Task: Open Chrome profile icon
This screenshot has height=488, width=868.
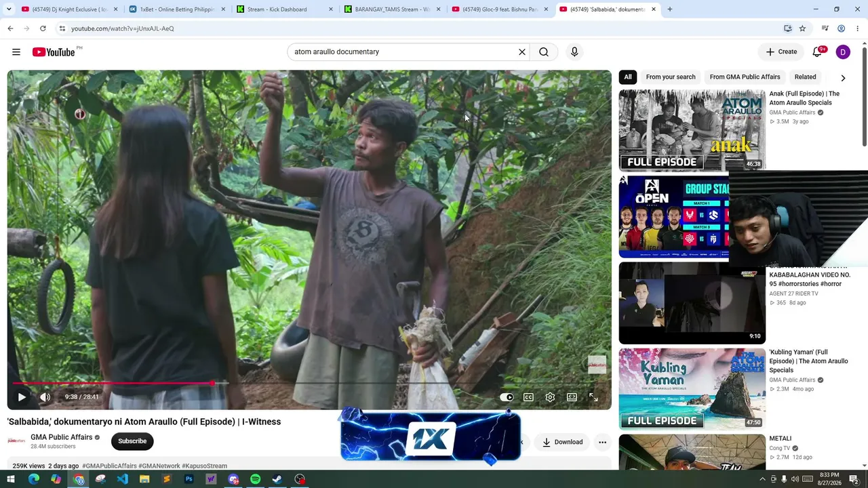Action: point(841,28)
